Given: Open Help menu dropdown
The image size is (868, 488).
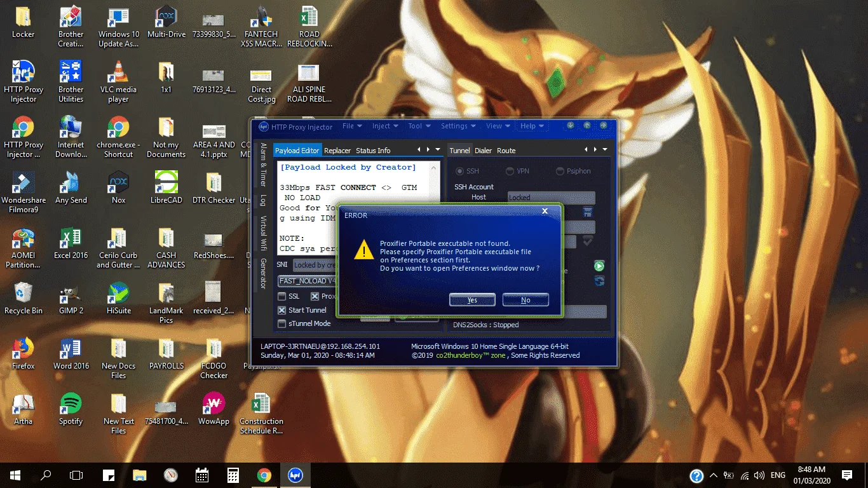Looking at the screenshot, I should click(532, 126).
